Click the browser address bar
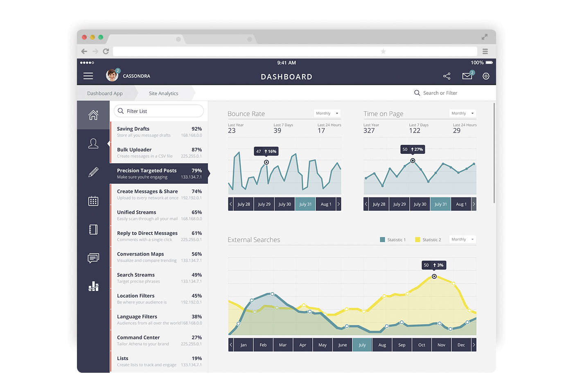Image resolution: width=573 pixels, height=392 pixels. 295,51
